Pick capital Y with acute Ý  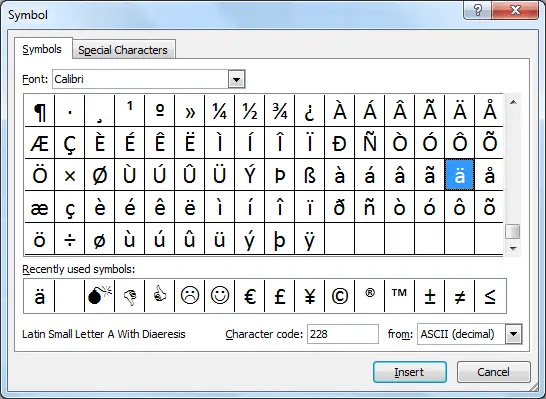coord(250,175)
